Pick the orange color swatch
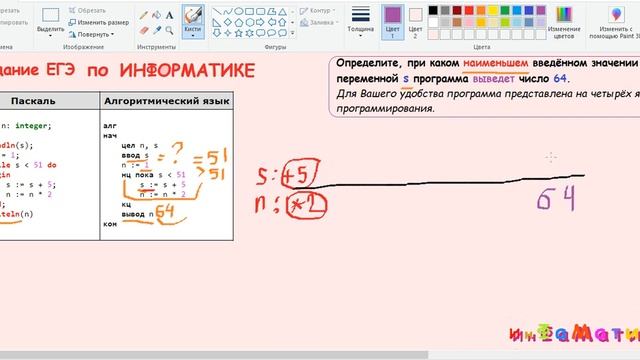The image size is (640, 360). click(481, 10)
